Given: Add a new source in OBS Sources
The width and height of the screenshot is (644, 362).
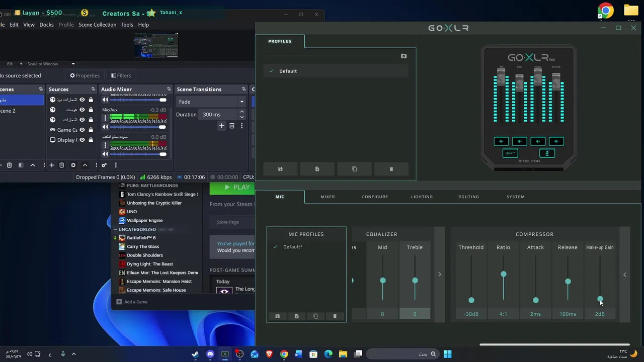Looking at the screenshot, I should pyautogui.click(x=51, y=165).
